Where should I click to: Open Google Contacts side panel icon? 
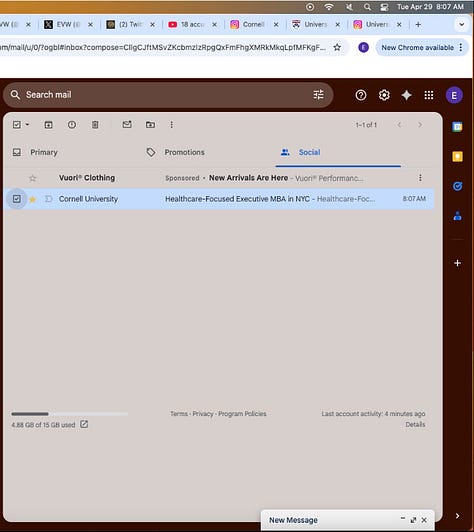click(x=457, y=216)
